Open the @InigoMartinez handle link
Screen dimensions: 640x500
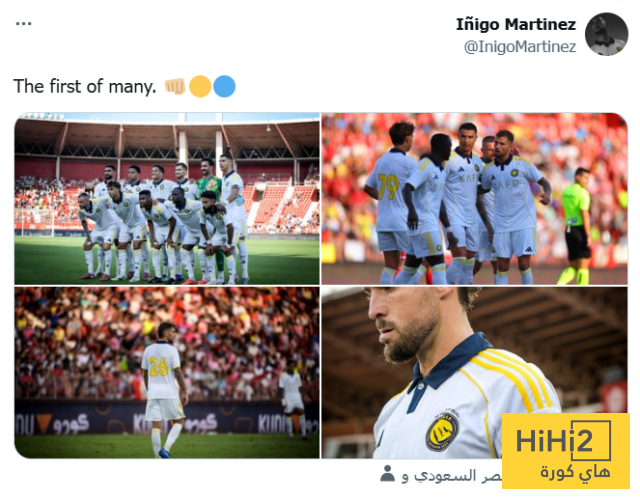(x=520, y=47)
